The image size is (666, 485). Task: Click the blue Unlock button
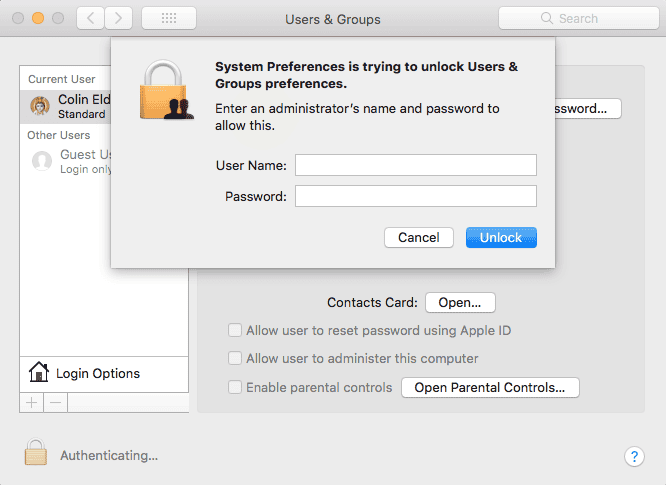coord(501,237)
